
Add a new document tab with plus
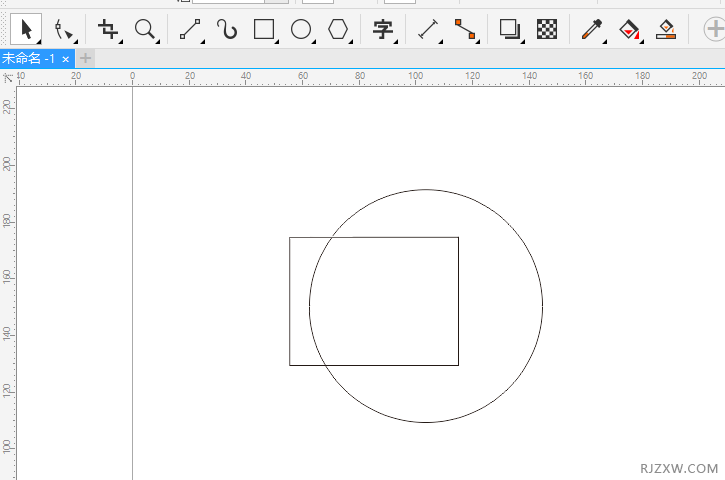click(86, 58)
